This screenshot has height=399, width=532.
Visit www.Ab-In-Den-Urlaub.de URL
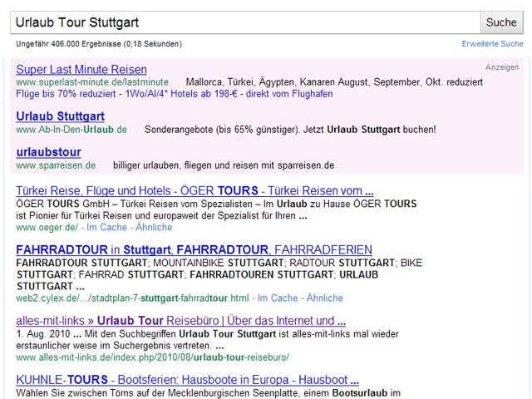click(71, 130)
